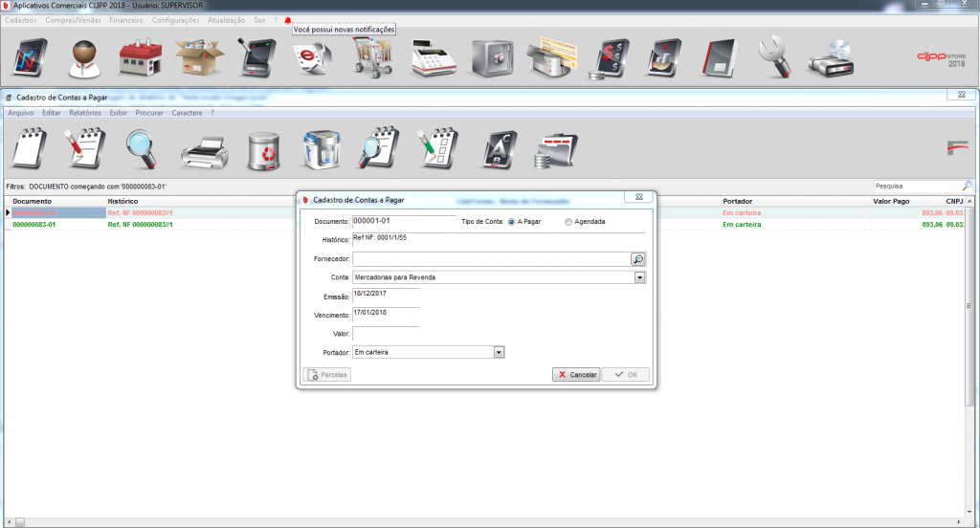Select the green 000000083-01 document row
The image size is (980, 528).
34,225
